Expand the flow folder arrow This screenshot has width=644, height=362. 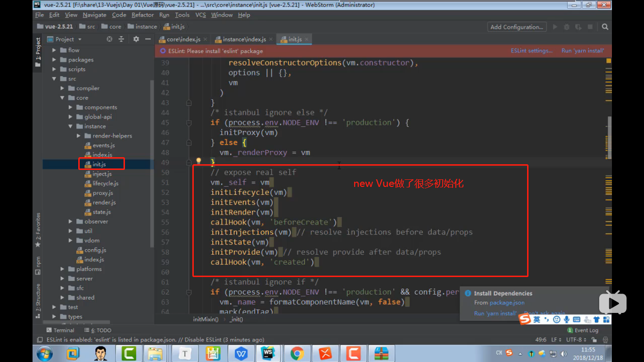pos(54,50)
